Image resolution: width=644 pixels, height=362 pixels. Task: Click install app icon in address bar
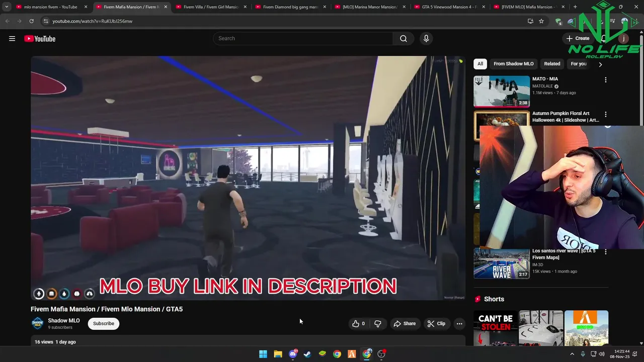(x=530, y=21)
